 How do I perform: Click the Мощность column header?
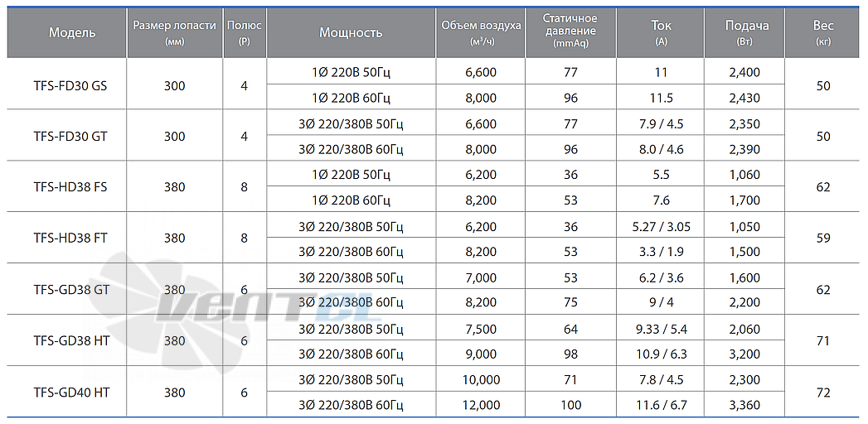pos(351,32)
